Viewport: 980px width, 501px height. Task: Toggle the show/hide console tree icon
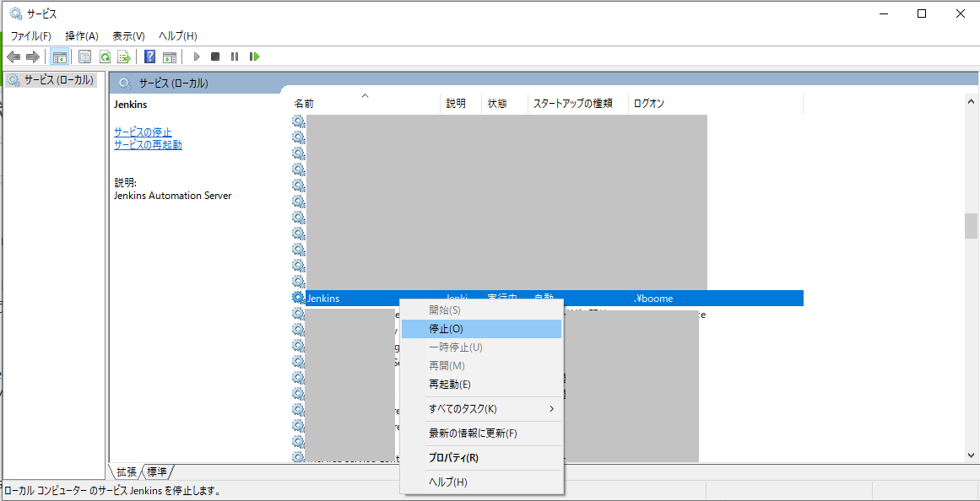point(59,57)
